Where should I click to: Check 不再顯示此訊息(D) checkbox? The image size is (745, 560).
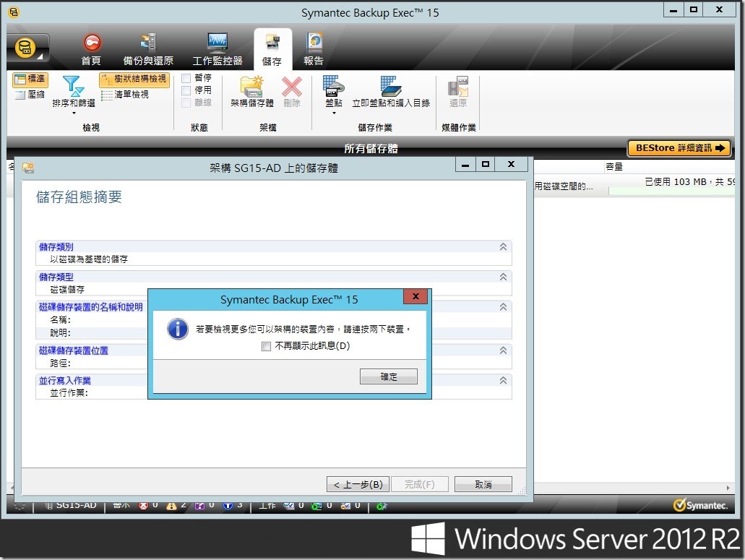pos(266,346)
